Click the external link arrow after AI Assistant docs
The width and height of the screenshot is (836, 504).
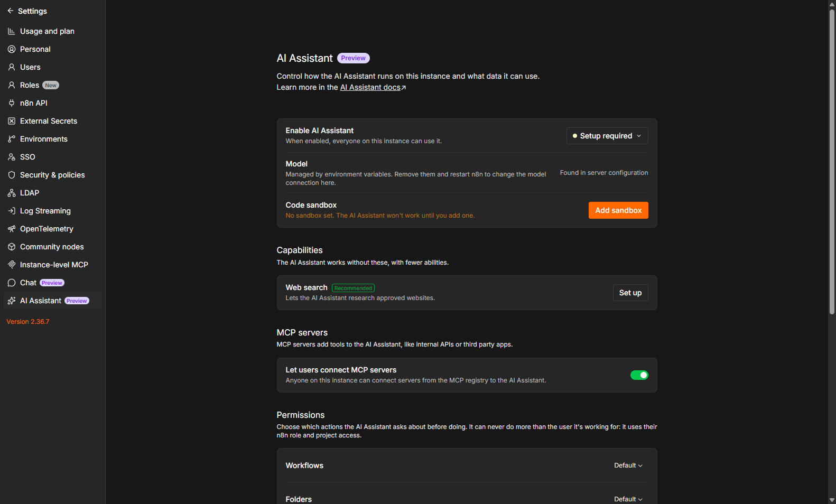click(x=404, y=88)
